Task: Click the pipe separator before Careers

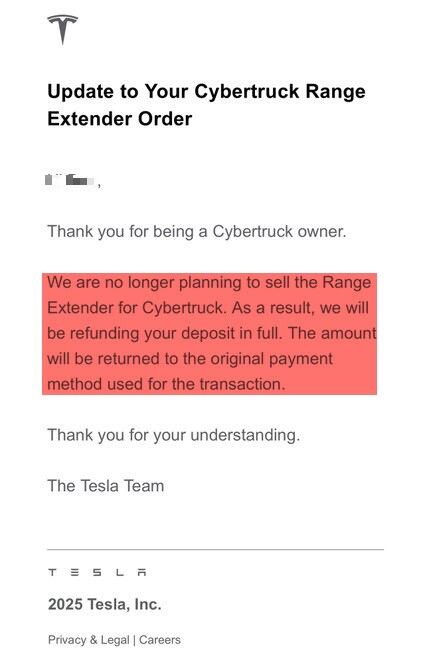Action: pos(134,640)
